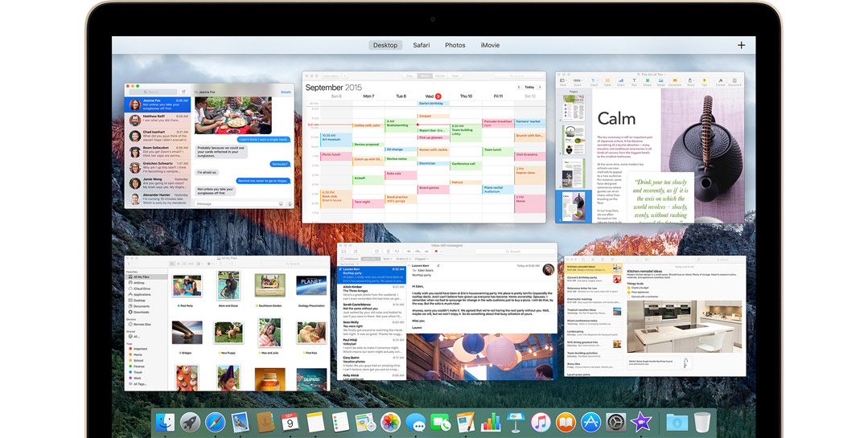Screen dimensions: 868x438
Task: Open Reminders icon in the Dock
Action: pos(340,423)
